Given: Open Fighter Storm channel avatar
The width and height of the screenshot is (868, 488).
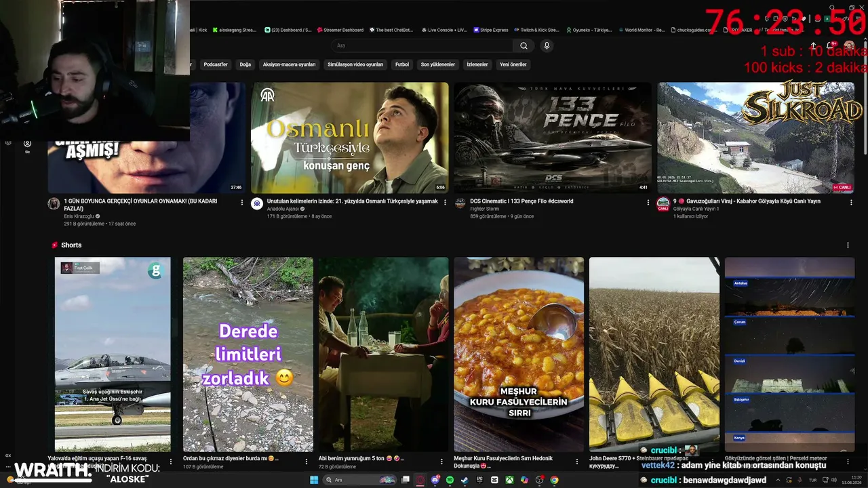Looking at the screenshot, I should [x=460, y=204].
